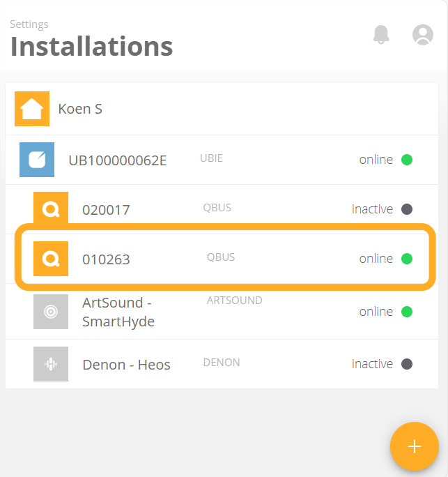This screenshot has width=448, height=477.
Task: Click the green online dot for ArtSound
Action: click(407, 312)
